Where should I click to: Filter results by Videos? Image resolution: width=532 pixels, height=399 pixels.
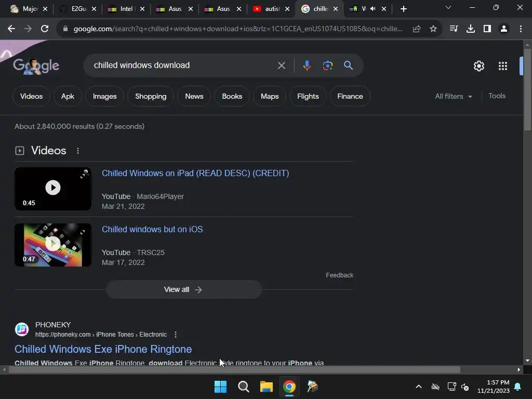[31, 96]
